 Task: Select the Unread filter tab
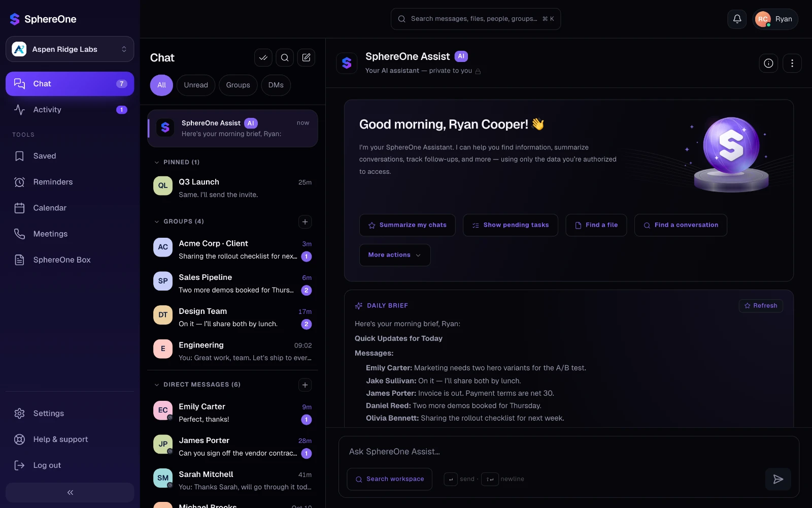click(196, 85)
